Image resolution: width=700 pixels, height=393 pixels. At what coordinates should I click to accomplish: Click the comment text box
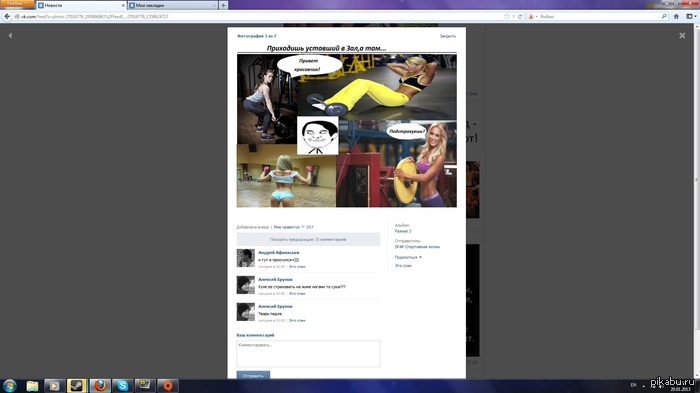pyautogui.click(x=308, y=354)
